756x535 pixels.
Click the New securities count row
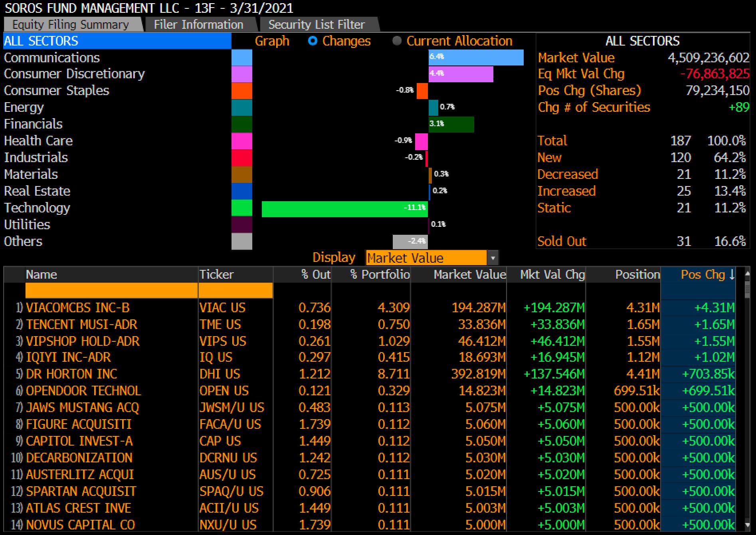point(642,158)
